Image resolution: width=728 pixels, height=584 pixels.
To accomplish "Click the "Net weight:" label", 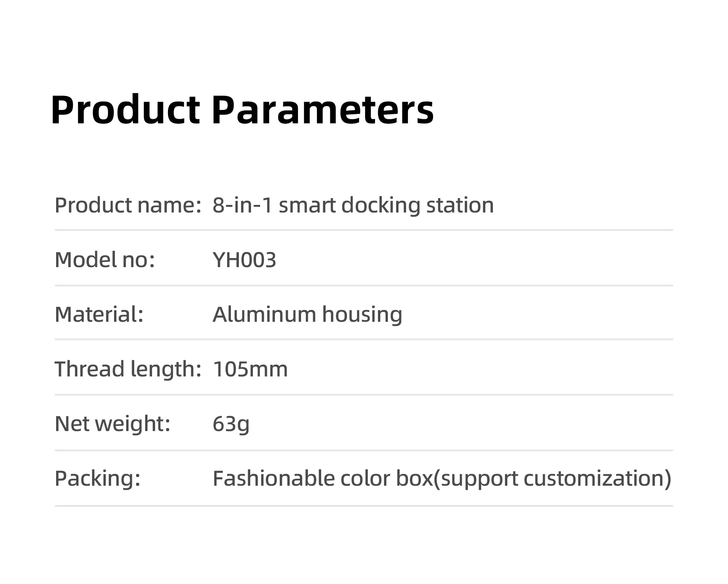I will pos(112,423).
